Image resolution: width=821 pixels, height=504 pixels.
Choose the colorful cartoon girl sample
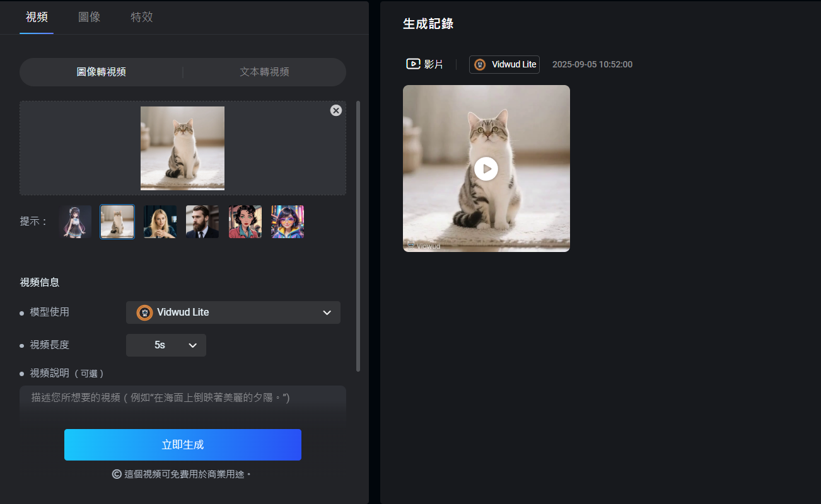pyautogui.click(x=288, y=222)
